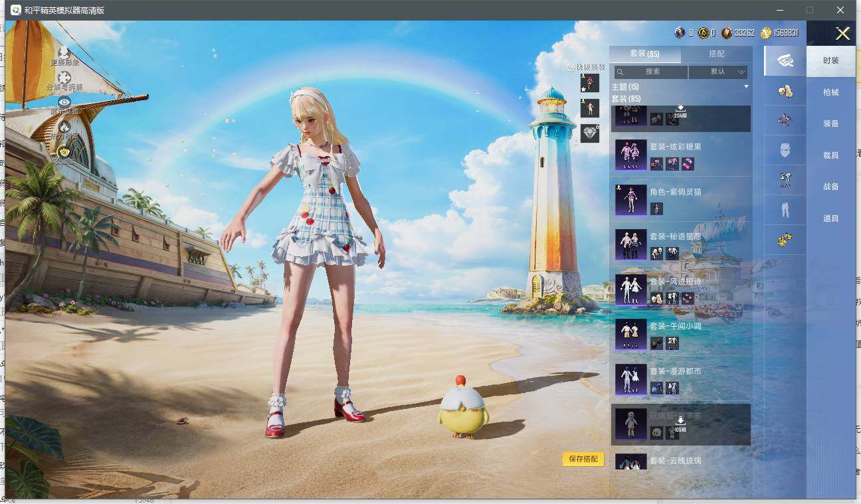Select first item icon under 午间小调

tap(656, 343)
